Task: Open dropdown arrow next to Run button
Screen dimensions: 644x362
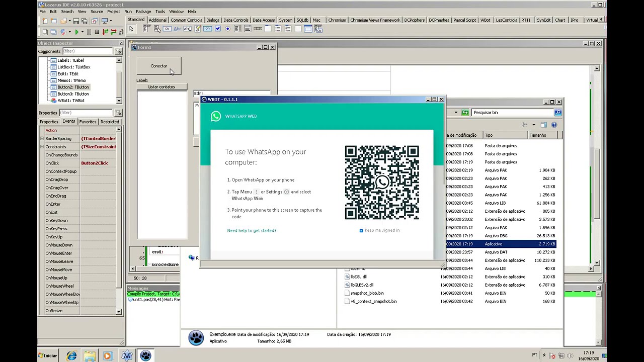Action: [x=83, y=32]
